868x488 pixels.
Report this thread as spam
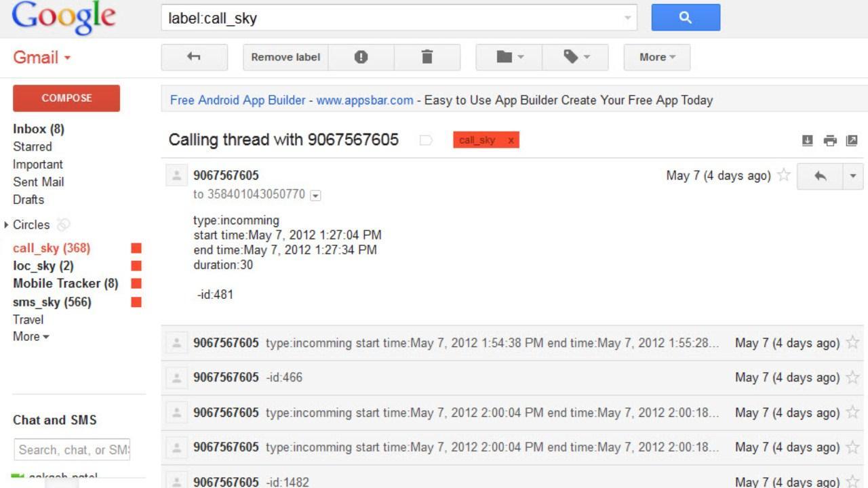tap(361, 57)
